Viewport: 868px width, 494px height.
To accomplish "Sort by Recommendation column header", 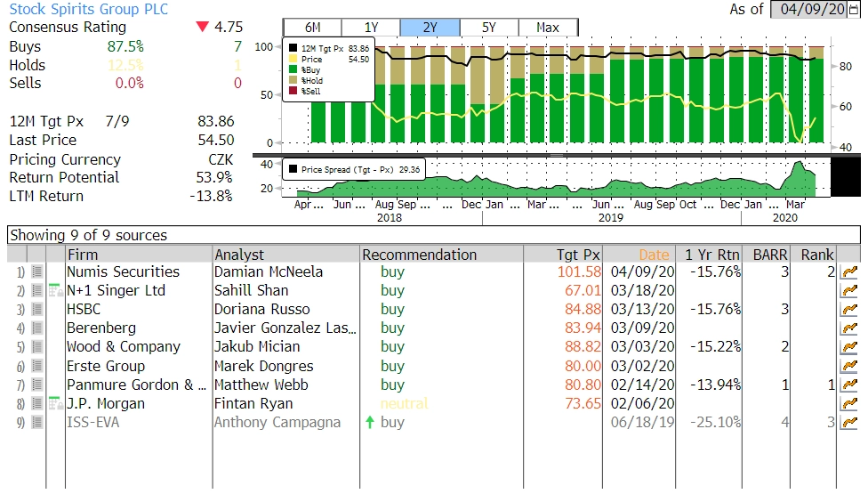I will 441,255.
